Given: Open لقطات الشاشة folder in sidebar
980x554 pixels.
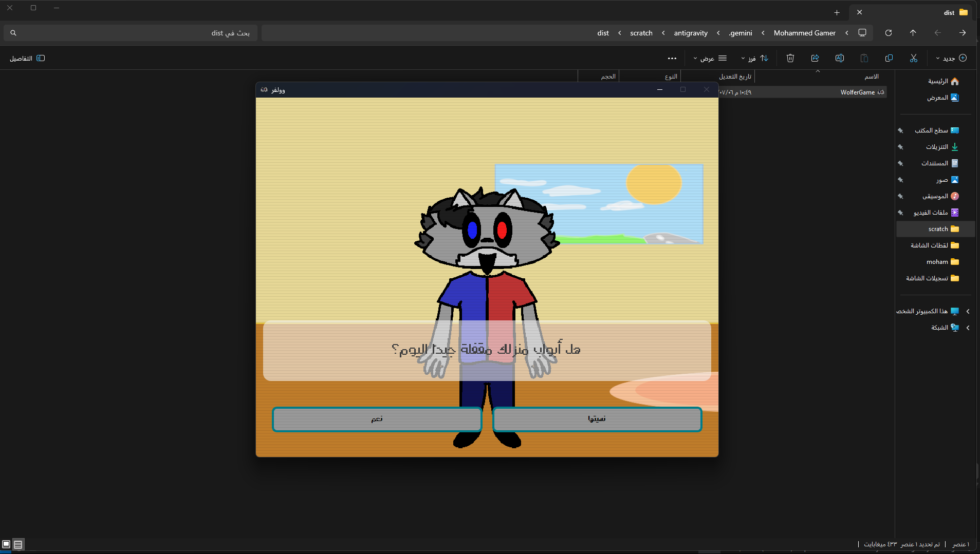Looking at the screenshot, I should (x=935, y=245).
